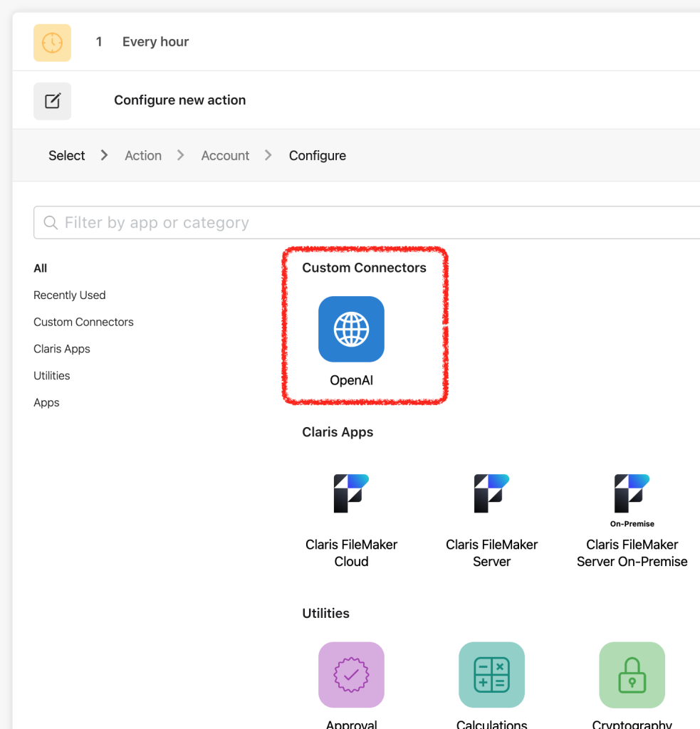Click the edit icon beside Configure new action

click(52, 101)
